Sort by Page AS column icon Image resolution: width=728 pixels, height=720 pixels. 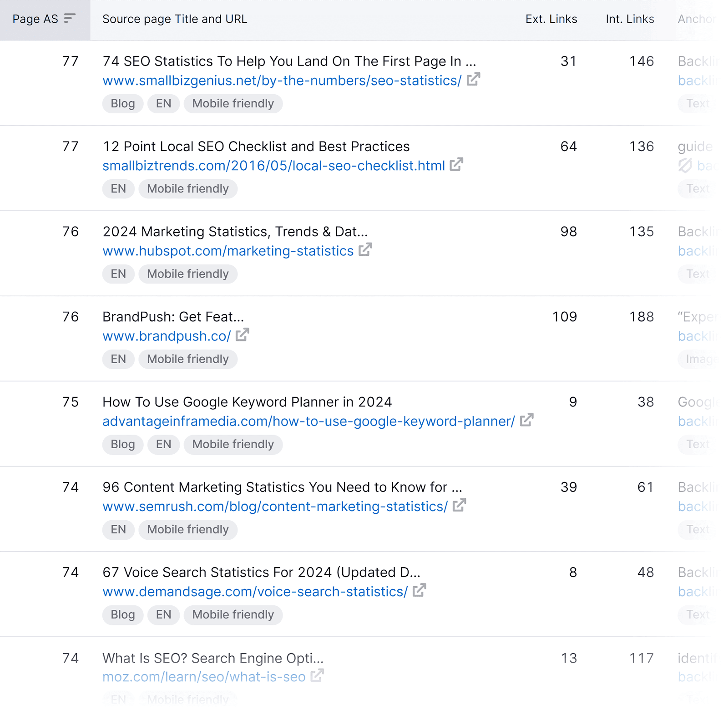click(70, 18)
